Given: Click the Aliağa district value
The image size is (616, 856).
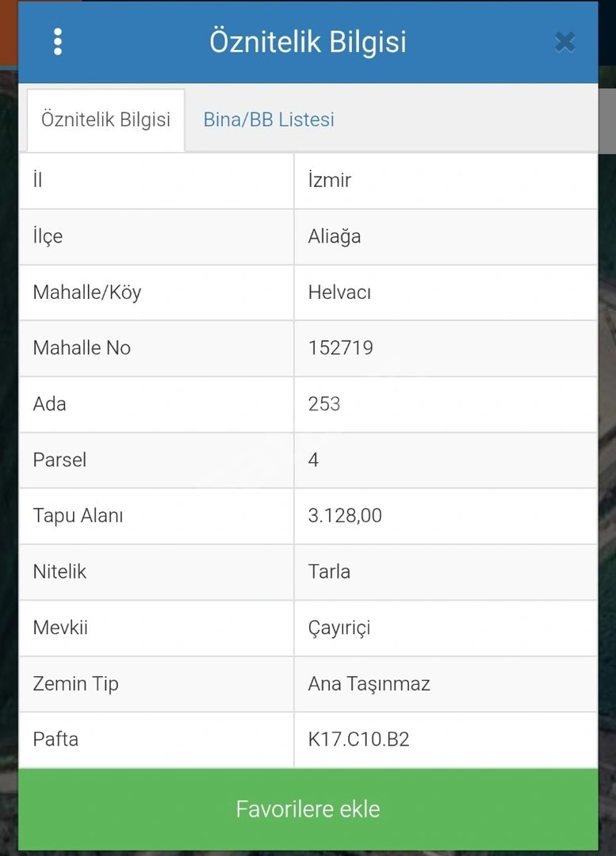Looking at the screenshot, I should click(335, 236).
